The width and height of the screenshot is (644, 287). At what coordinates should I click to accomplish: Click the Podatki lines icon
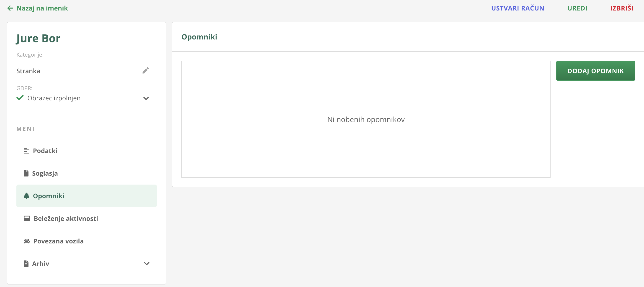(26, 151)
